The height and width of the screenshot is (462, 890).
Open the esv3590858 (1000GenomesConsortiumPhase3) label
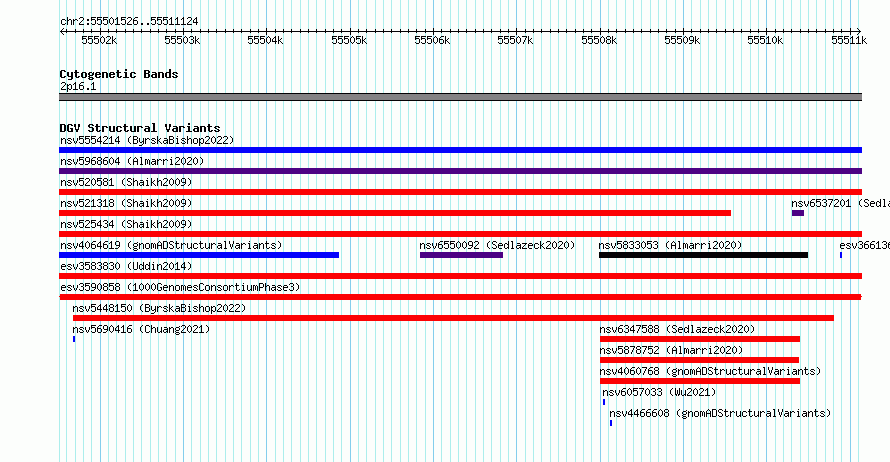(x=180, y=287)
